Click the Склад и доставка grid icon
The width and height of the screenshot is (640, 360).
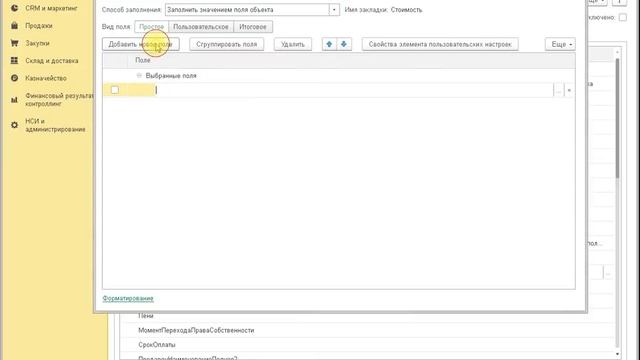pyautogui.click(x=14, y=60)
